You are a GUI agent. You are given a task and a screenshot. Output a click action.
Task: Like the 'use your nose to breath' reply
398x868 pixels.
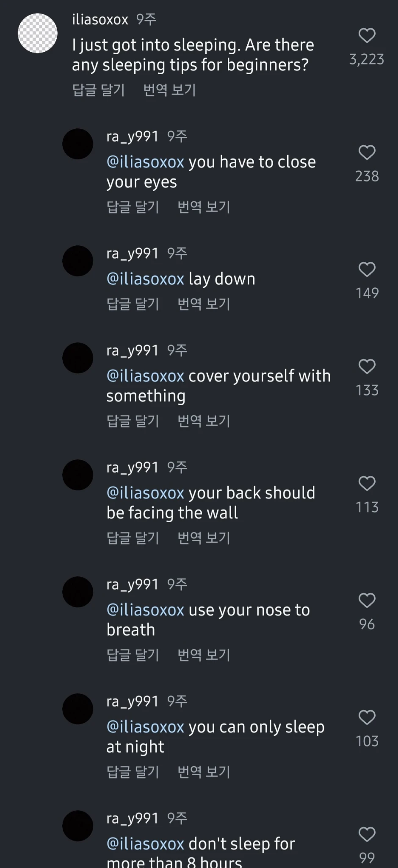[x=367, y=601]
